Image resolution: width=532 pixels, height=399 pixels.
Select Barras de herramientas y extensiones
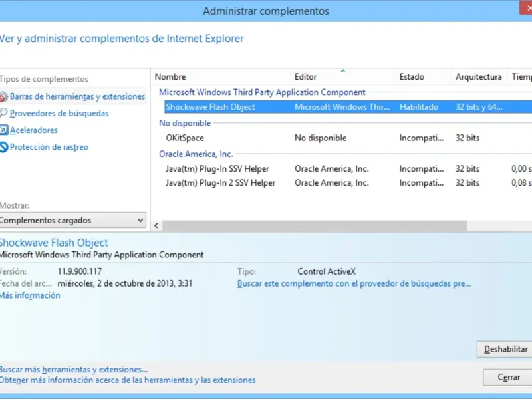click(77, 96)
